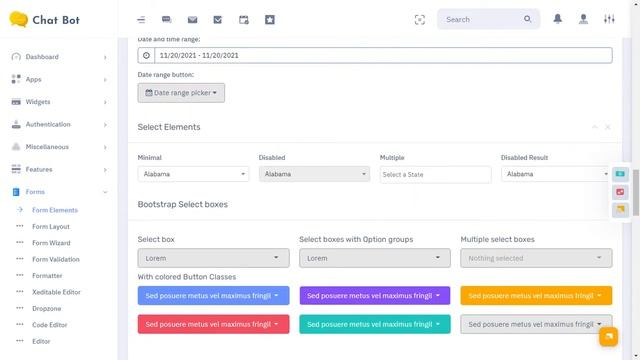The width and height of the screenshot is (640, 360).
Task: Click the Features sidebar icon
Action: [x=16, y=169]
